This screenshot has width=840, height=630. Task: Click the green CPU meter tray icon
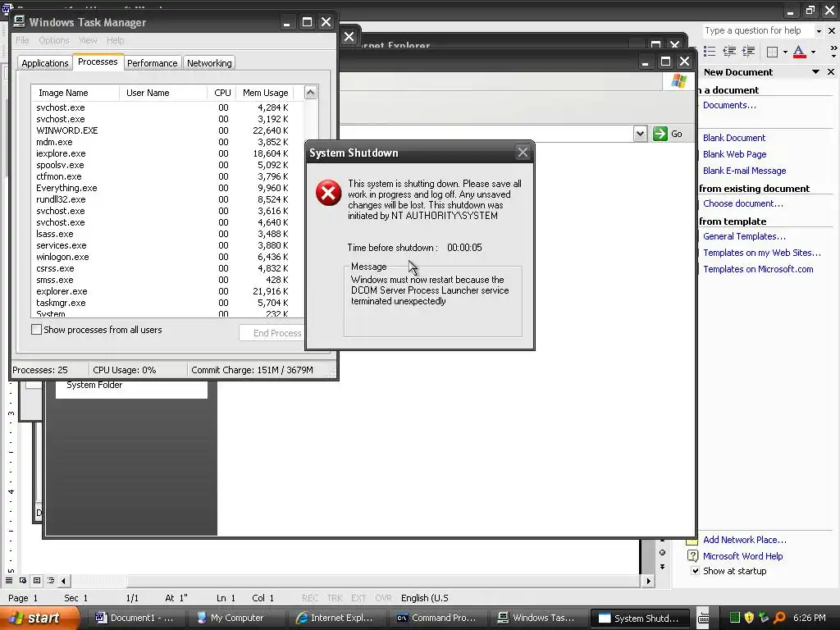click(734, 618)
